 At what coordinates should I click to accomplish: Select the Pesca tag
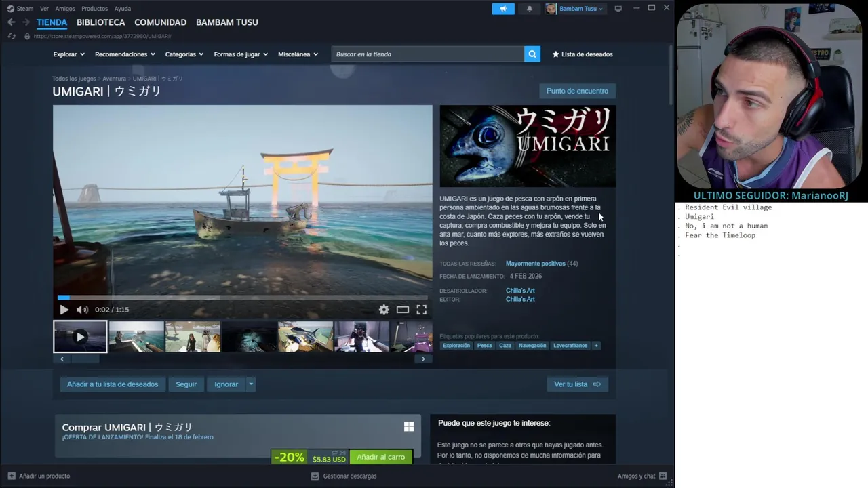click(x=484, y=346)
